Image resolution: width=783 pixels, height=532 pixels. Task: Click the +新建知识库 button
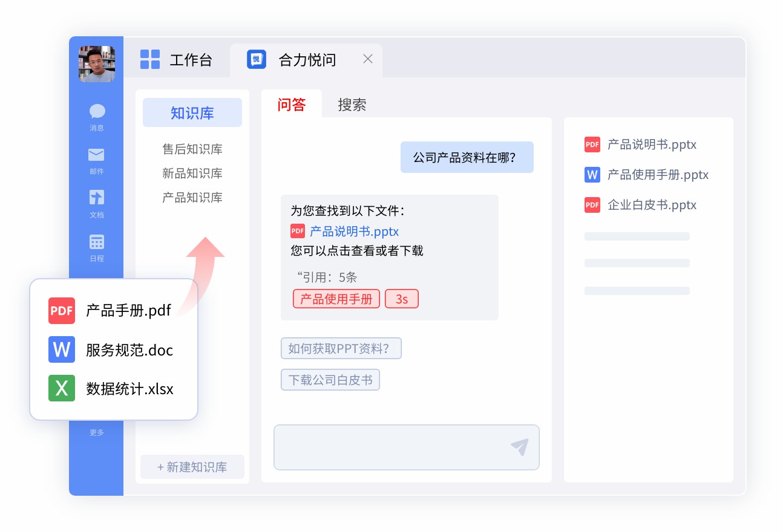click(192, 467)
